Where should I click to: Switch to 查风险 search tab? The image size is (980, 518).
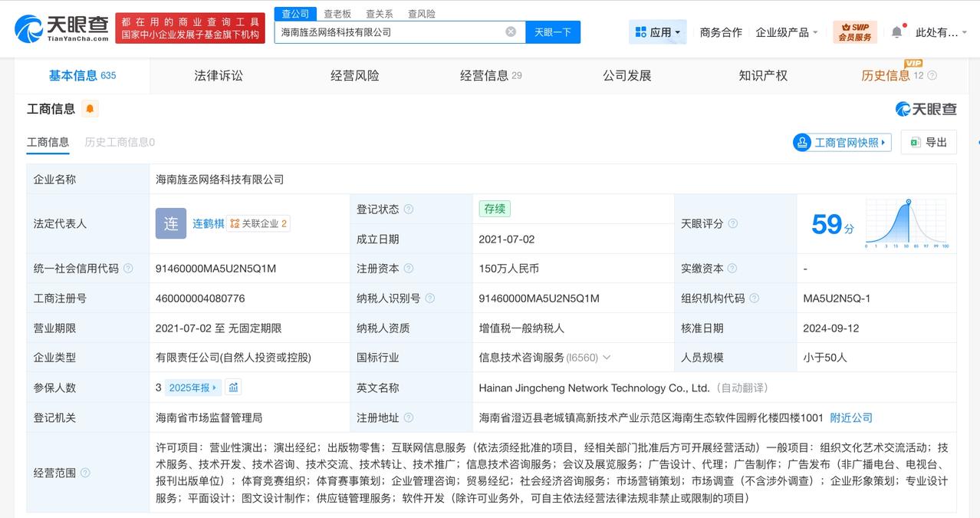[x=422, y=14]
